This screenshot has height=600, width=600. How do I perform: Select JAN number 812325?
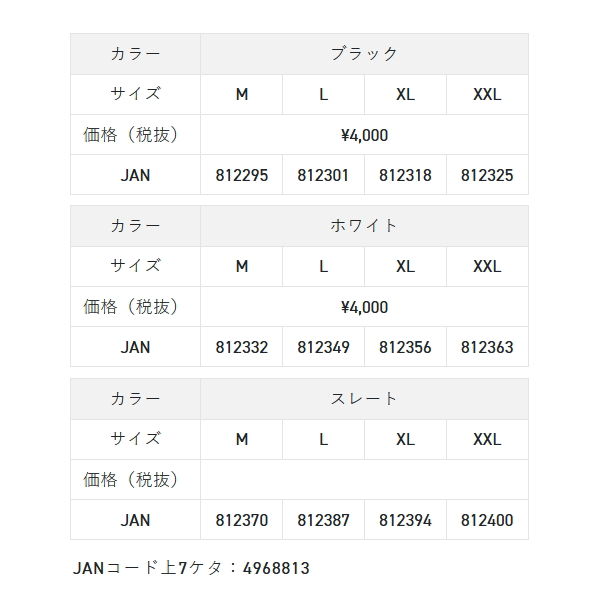pos(487,175)
